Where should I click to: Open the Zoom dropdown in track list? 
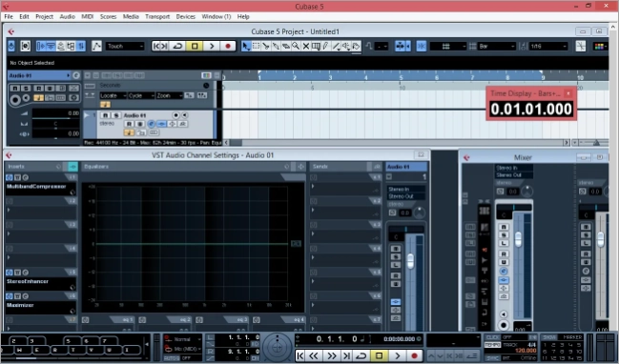tap(169, 95)
